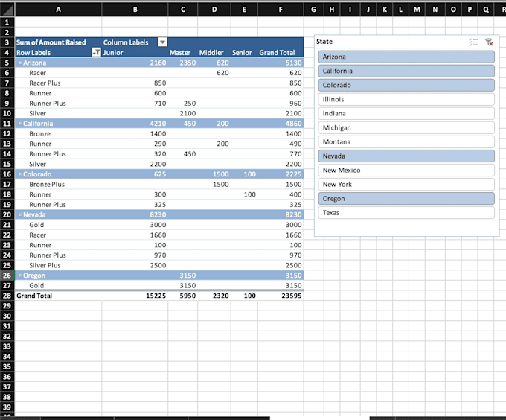Select row 26 header
Viewport: 506px width, 420px height.
[7, 276]
